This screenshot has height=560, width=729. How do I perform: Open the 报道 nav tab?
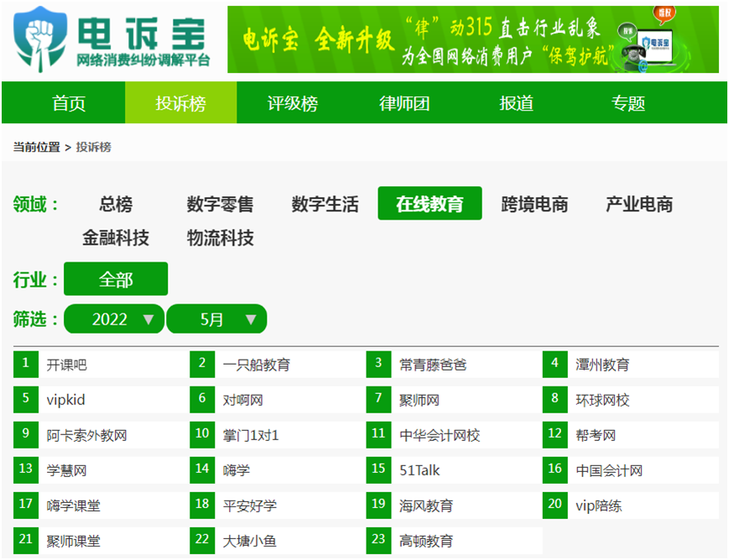point(516,103)
